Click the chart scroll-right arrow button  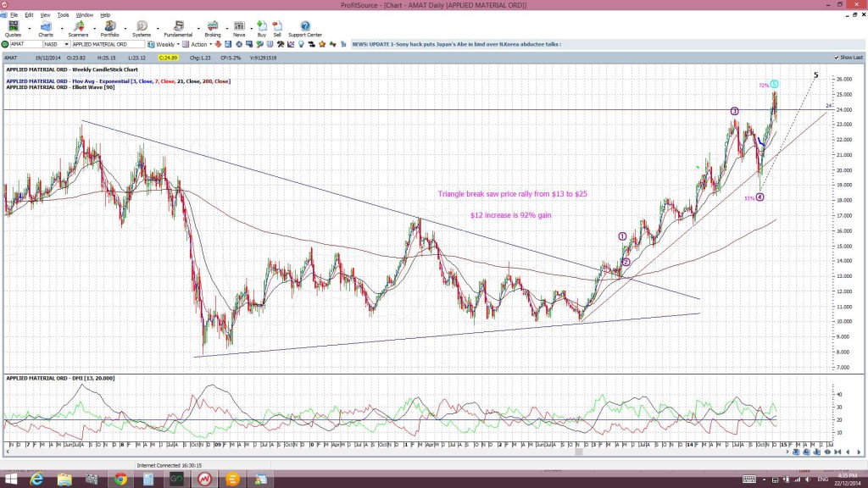coord(787,452)
